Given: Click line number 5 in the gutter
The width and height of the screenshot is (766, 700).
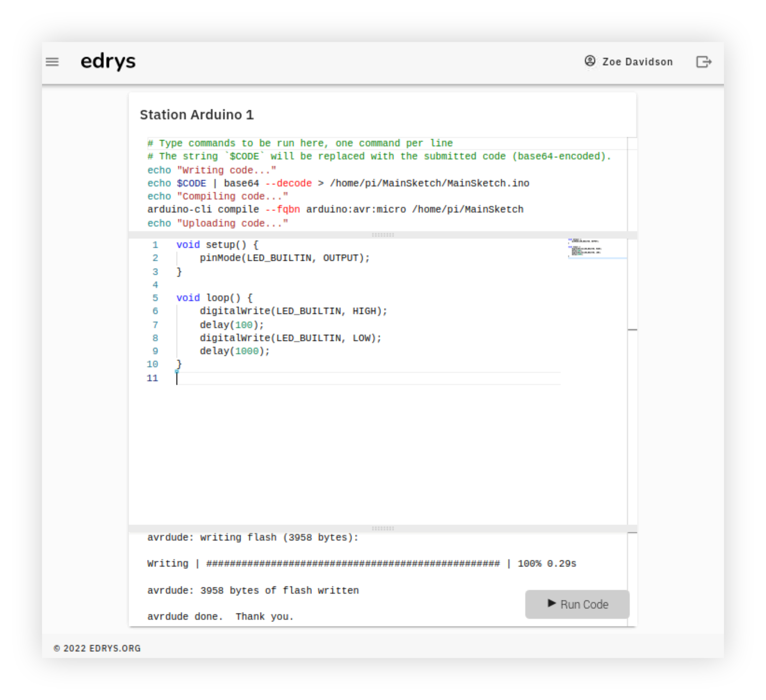Looking at the screenshot, I should tap(155, 298).
